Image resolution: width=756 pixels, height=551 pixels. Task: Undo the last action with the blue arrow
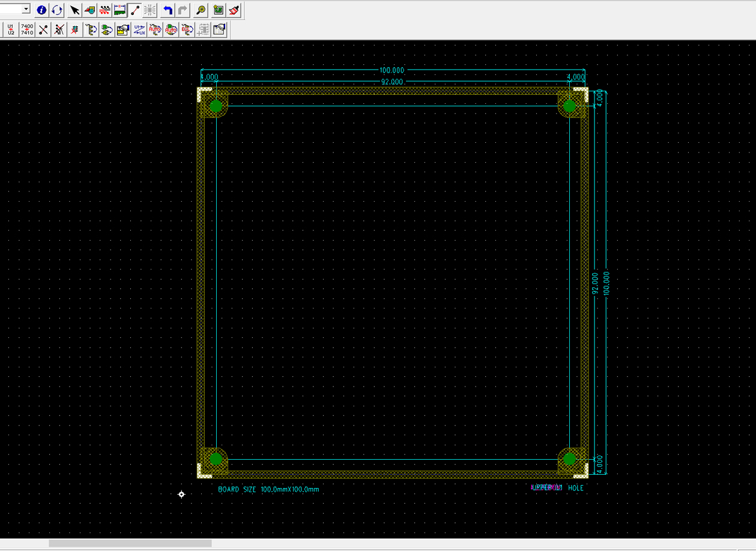(168, 10)
